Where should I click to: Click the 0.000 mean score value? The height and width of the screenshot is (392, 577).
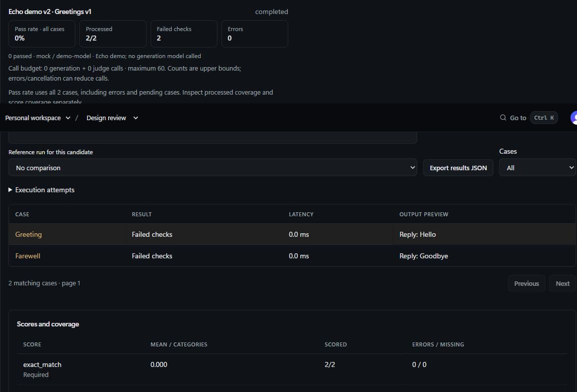click(159, 364)
